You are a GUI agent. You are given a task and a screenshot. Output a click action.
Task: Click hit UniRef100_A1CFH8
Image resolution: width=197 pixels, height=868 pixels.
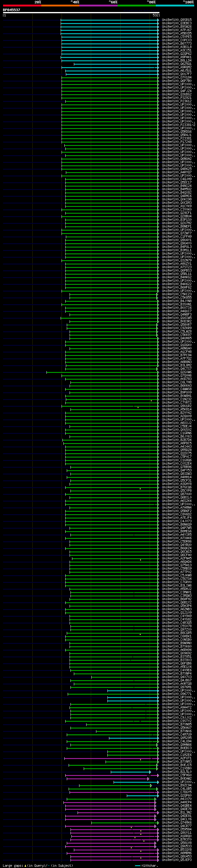click(176, 352)
